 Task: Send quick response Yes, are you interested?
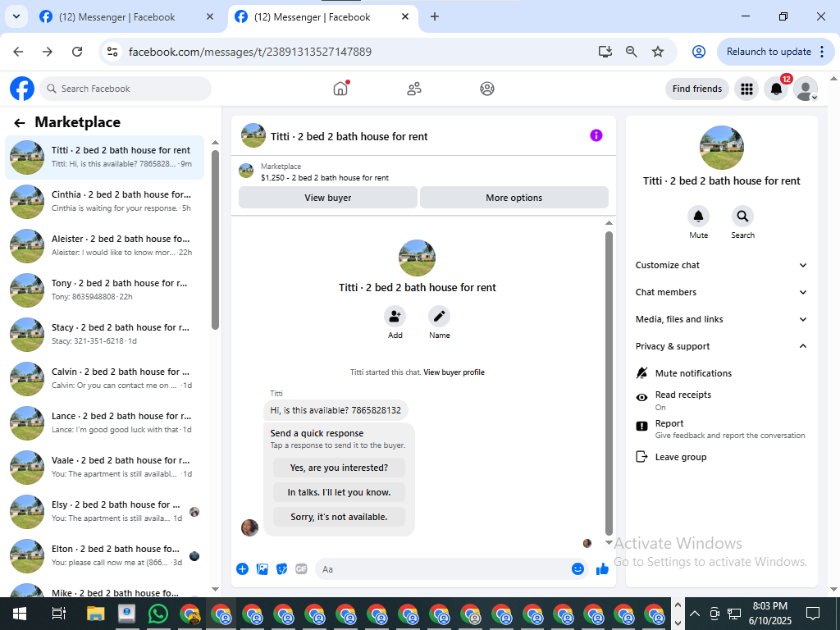pyautogui.click(x=339, y=468)
